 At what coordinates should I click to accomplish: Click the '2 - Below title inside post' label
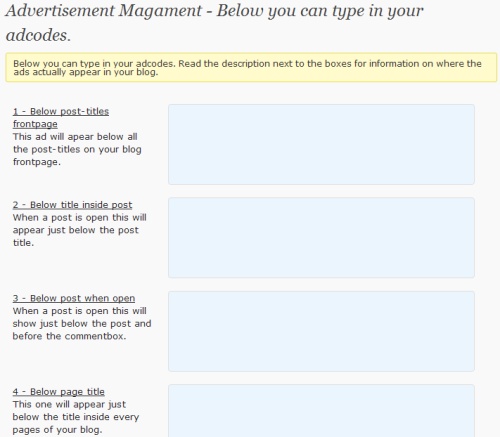click(x=72, y=205)
